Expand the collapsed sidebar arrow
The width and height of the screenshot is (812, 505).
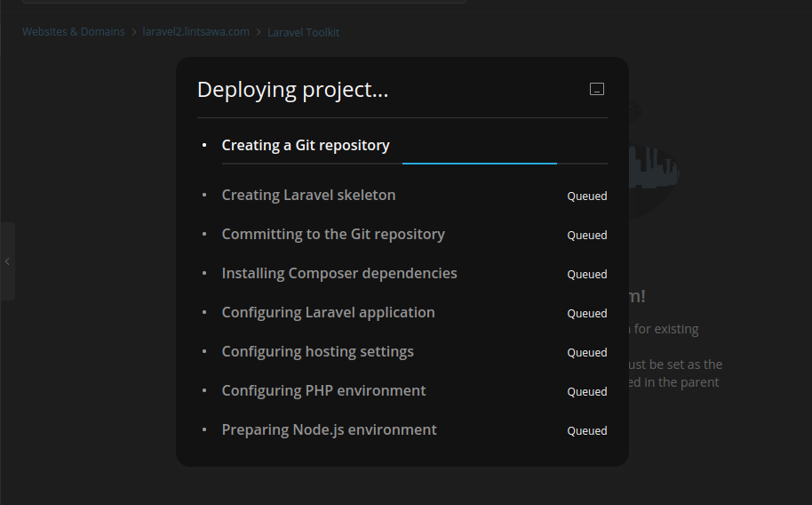click(x=7, y=261)
